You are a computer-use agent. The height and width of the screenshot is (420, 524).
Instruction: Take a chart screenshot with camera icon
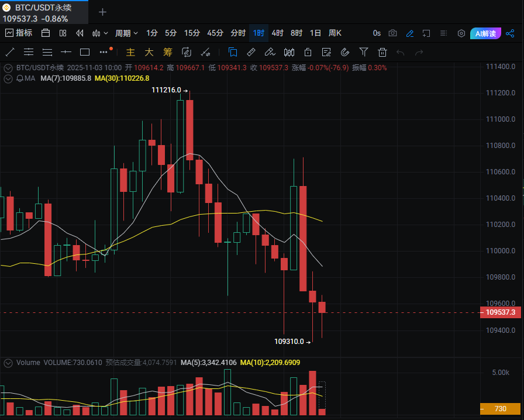tap(393, 33)
